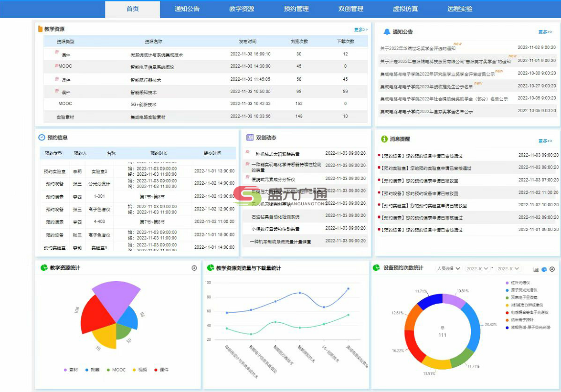Switch device stats to pie chart view

coord(544,269)
